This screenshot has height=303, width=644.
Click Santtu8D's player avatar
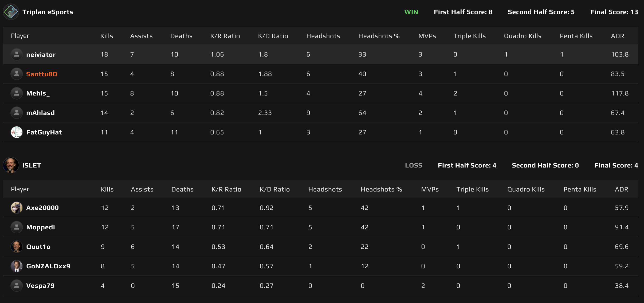coord(17,74)
